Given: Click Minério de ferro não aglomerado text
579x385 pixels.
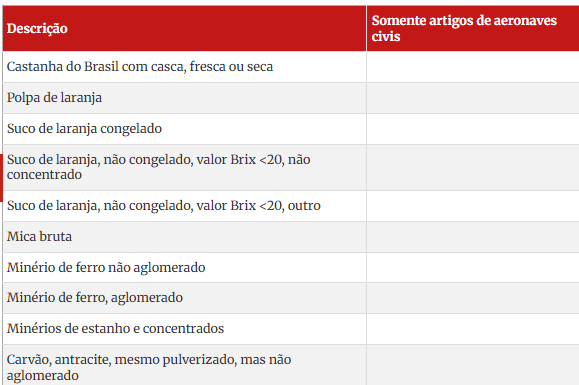Looking at the screenshot, I should tap(106, 267).
